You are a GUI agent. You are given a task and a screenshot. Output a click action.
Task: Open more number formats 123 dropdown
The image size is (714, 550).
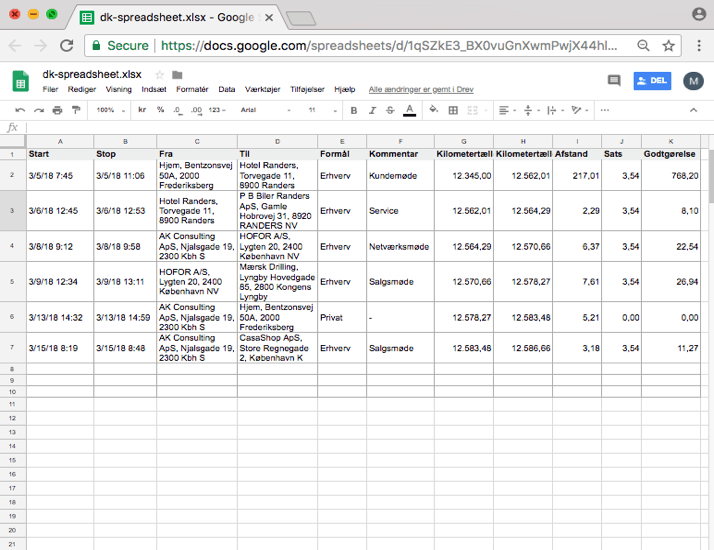pyautogui.click(x=217, y=110)
